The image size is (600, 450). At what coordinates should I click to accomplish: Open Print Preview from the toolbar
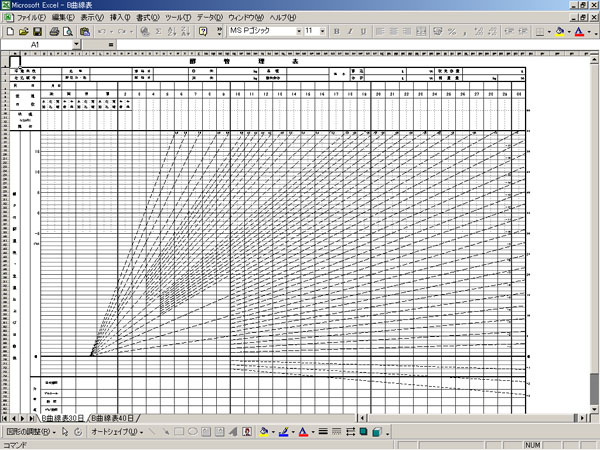point(68,32)
